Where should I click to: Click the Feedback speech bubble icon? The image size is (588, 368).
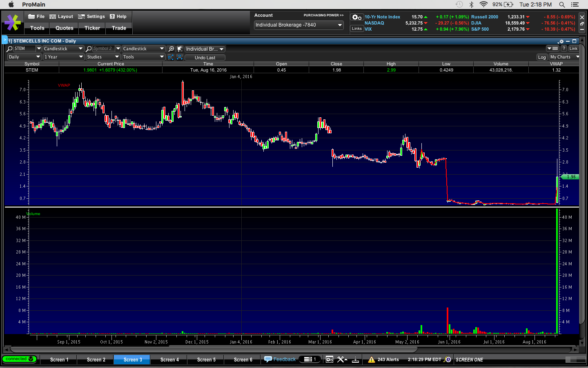point(268,359)
